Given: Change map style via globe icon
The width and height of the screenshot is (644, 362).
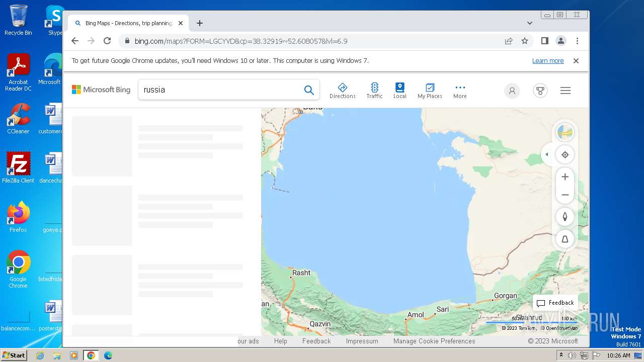Looking at the screenshot, I should pos(565,133).
